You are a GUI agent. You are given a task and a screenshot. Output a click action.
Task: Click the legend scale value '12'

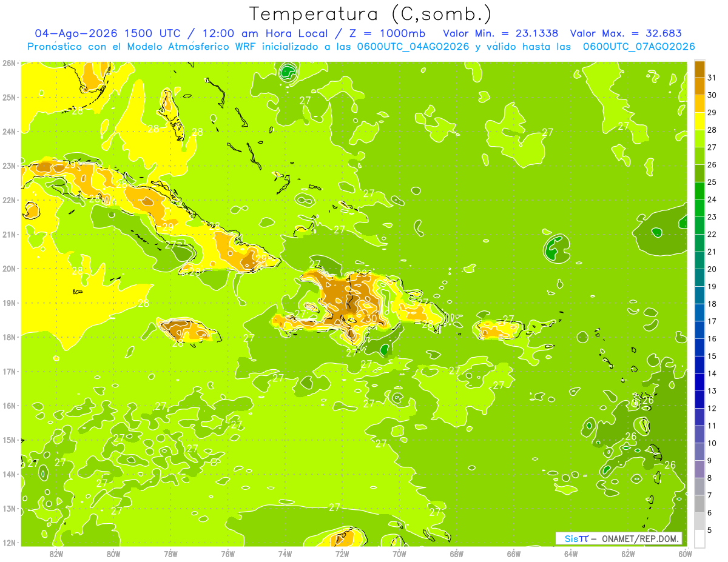click(x=712, y=408)
